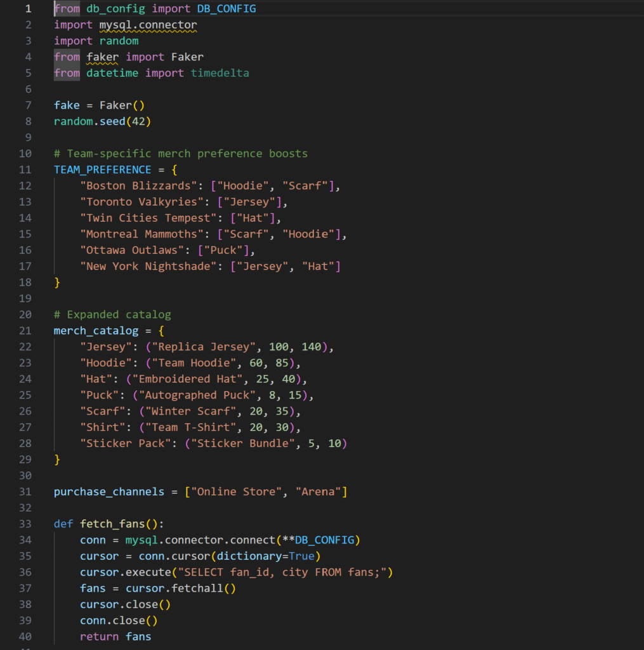The image size is (644, 650).
Task: Click line number 1 in the gutter
Action: [29, 9]
